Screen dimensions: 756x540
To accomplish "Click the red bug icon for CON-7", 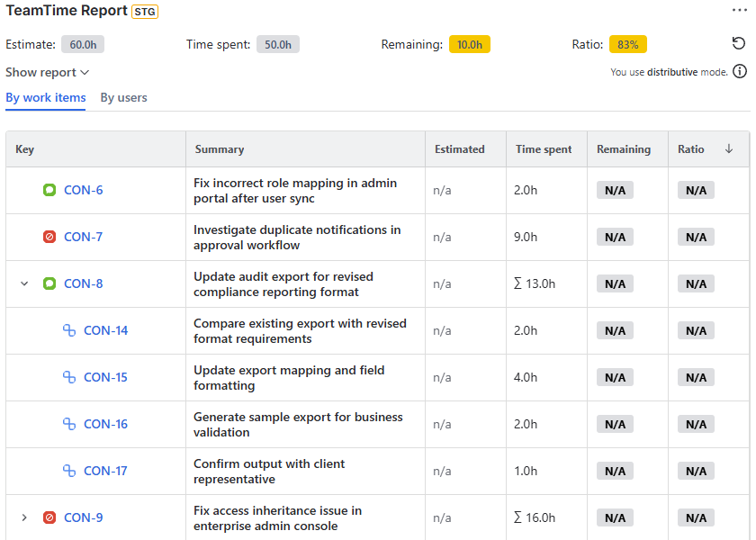I will click(x=49, y=237).
